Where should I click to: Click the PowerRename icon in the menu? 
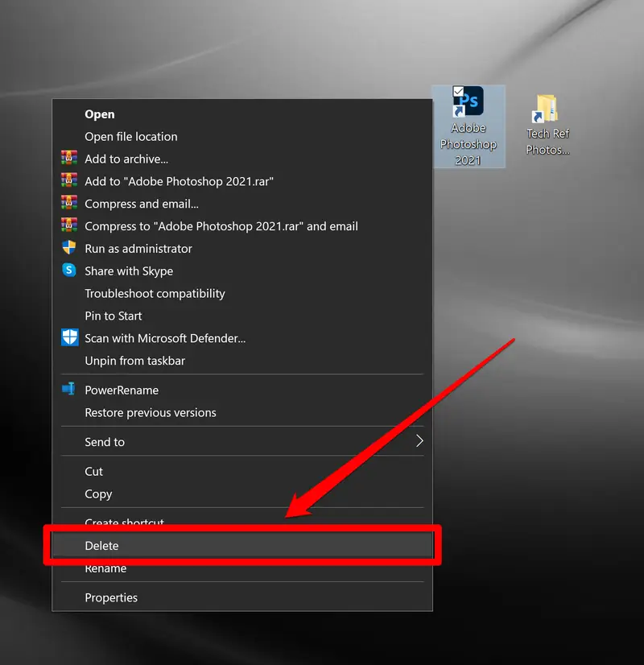point(69,390)
